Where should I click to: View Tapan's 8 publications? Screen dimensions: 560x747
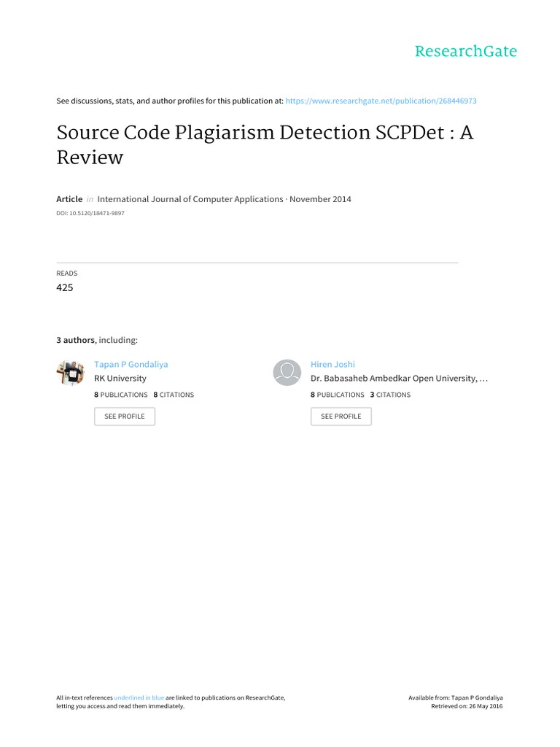click(x=121, y=395)
